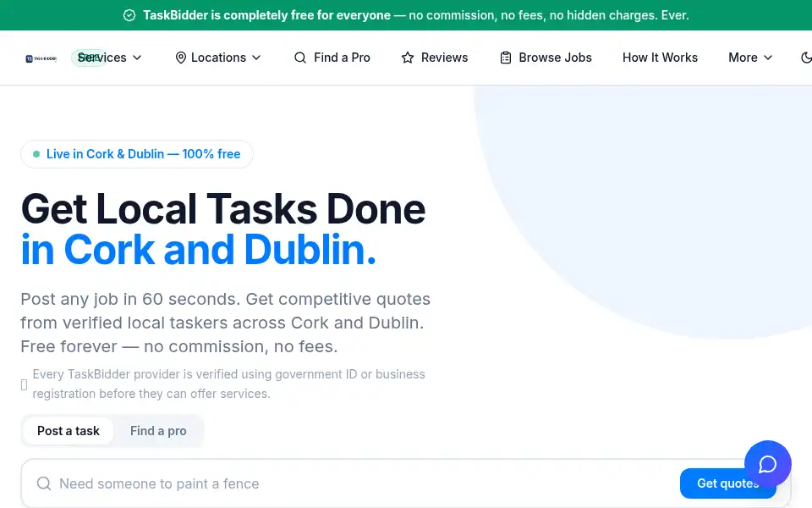Click the green checkmark icon in banner
The image size is (812, 508).
point(129,15)
